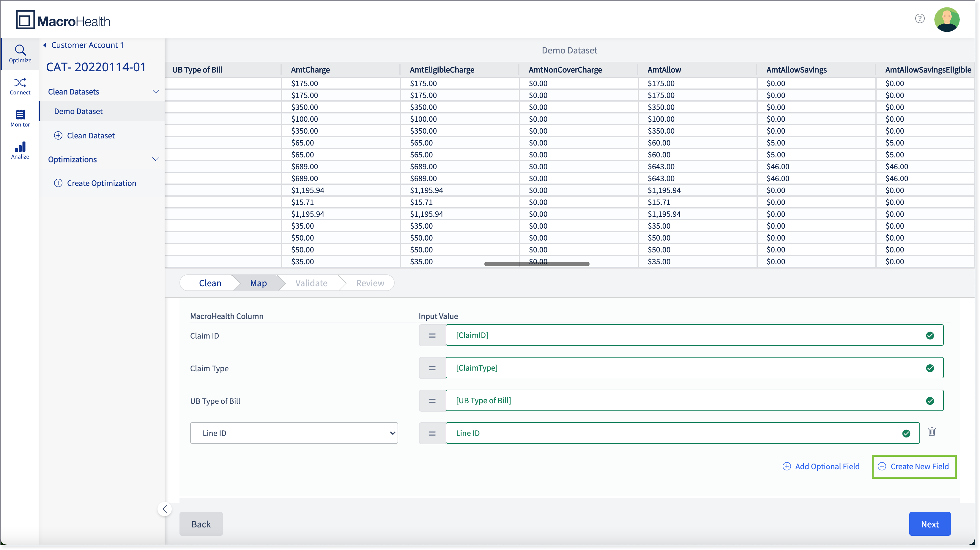Click the CAT- 20220114-01 title
980x550 pixels.
click(x=96, y=67)
